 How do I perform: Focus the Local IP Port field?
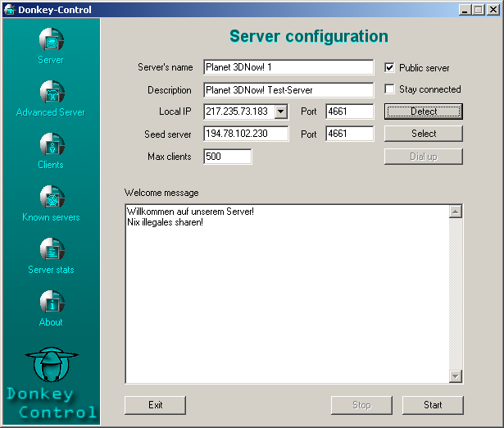(x=350, y=112)
